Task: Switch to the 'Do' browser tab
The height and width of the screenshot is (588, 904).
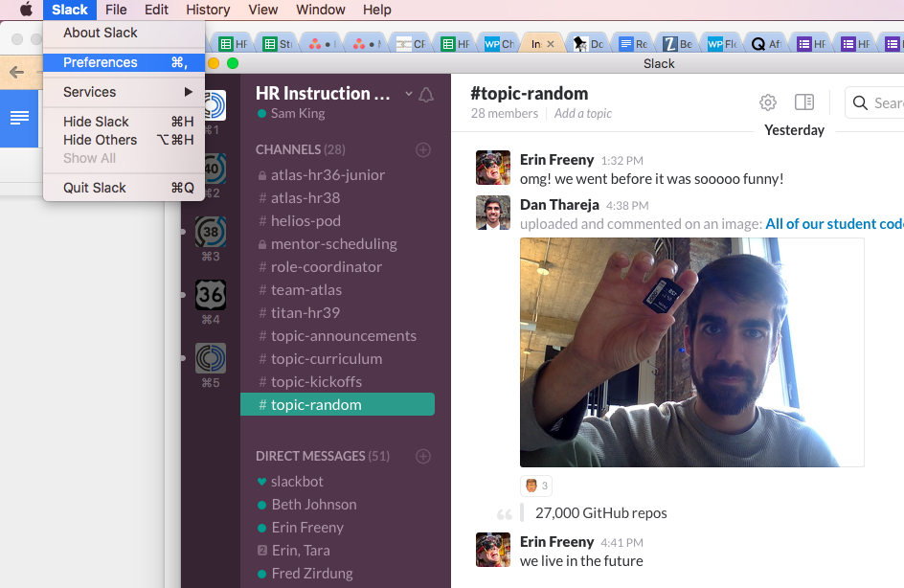Action: pyautogui.click(x=589, y=44)
